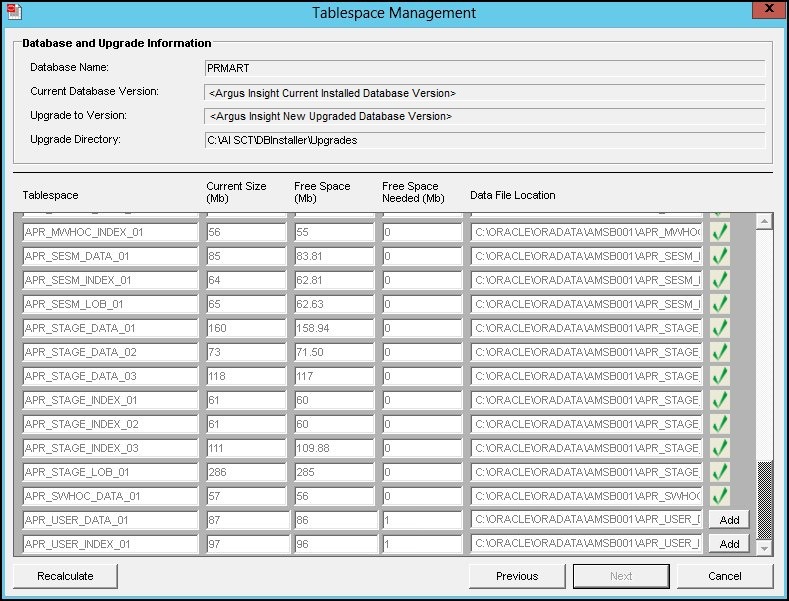Click green checkmark for APR_STAGE_INDEX_01
The height and width of the screenshot is (601, 789).
720,400
